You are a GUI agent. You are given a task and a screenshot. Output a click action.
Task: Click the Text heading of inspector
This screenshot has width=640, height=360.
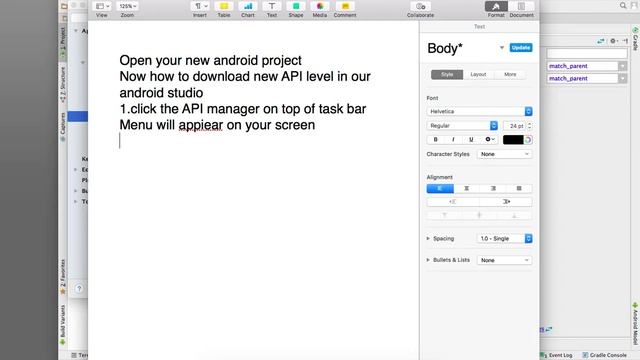pyautogui.click(x=479, y=27)
